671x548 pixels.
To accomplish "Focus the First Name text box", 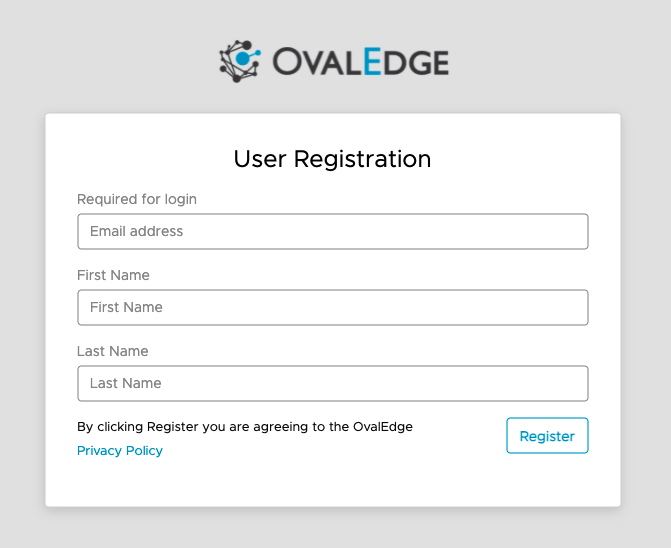I will tap(333, 308).
